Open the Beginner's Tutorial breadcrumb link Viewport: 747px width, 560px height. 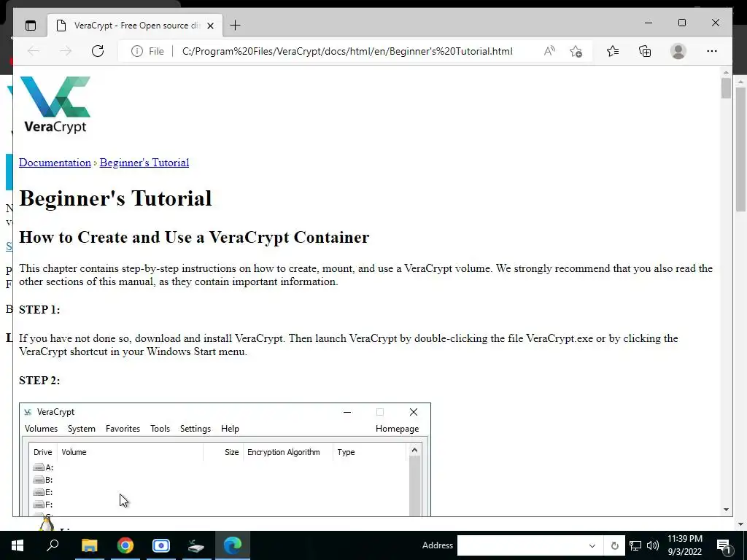tap(144, 163)
